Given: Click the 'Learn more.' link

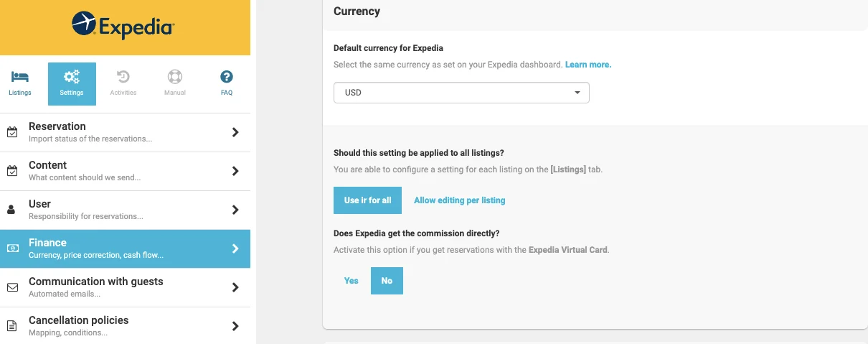Looking at the screenshot, I should [x=588, y=65].
